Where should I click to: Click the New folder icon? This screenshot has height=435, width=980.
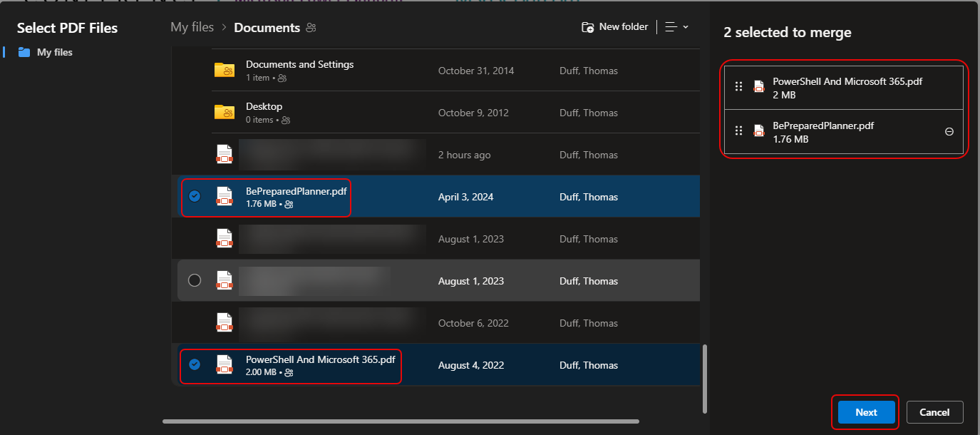click(x=588, y=27)
